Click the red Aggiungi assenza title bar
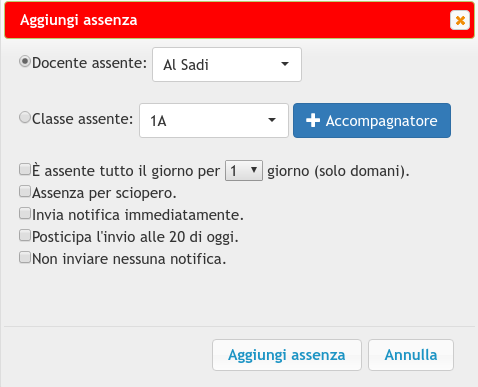The image size is (478, 387). click(x=239, y=20)
